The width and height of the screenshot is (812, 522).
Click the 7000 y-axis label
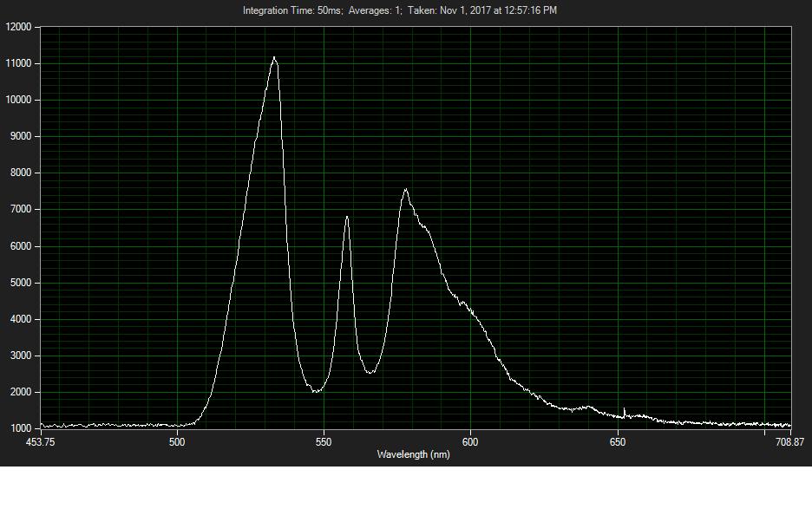[x=21, y=209]
